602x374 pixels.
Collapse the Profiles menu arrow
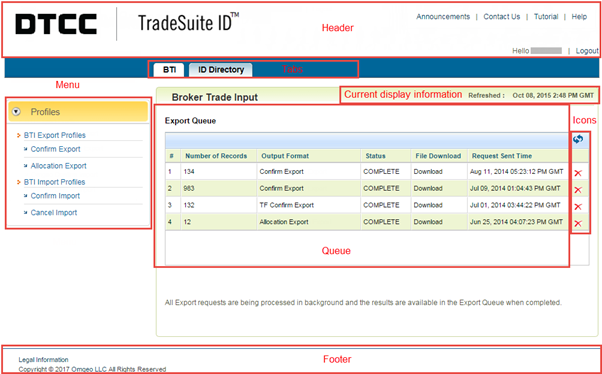tap(16, 112)
